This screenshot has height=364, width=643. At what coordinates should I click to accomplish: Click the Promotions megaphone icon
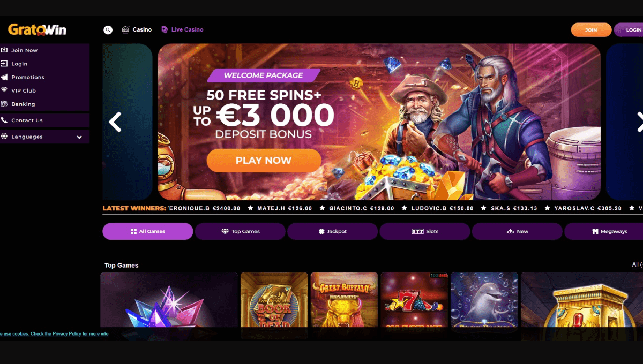point(4,77)
